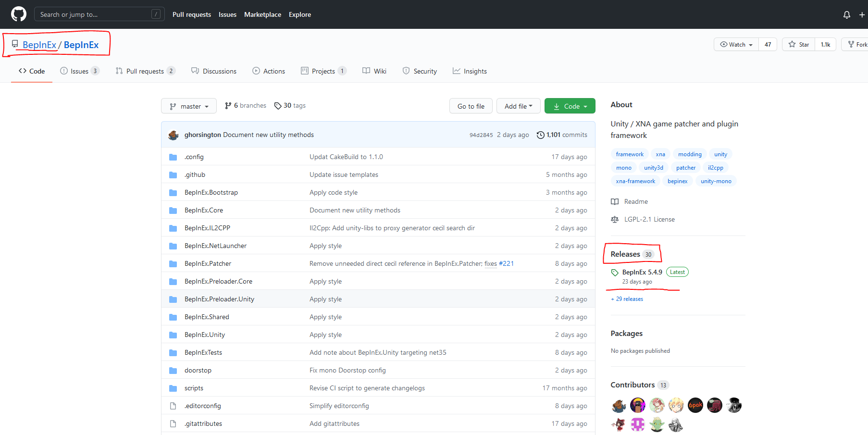Open the Watch notifications dropdown

point(736,45)
